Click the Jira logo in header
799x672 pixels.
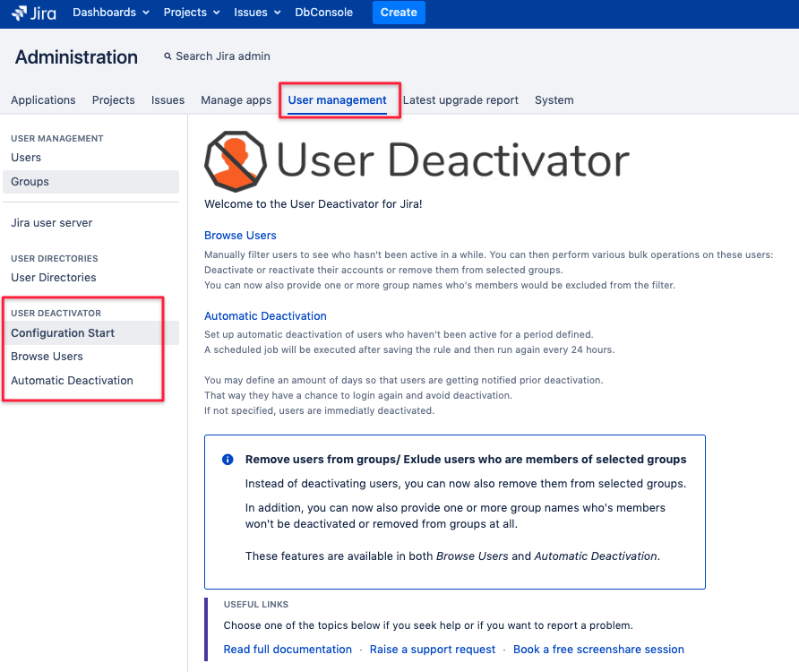[x=34, y=13]
